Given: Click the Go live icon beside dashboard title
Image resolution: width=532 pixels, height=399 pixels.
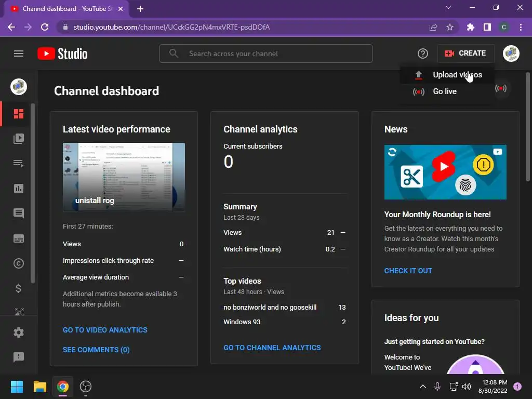Looking at the screenshot, I should pyautogui.click(x=500, y=88).
